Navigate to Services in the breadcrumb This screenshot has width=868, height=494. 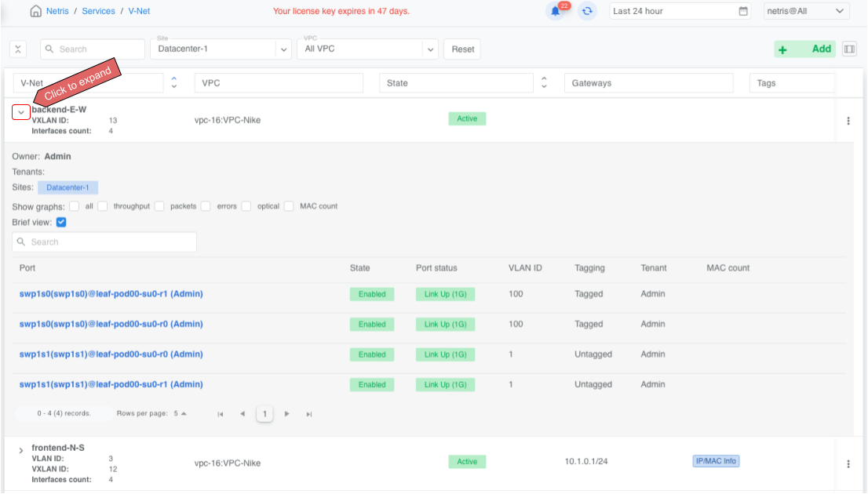(x=98, y=11)
